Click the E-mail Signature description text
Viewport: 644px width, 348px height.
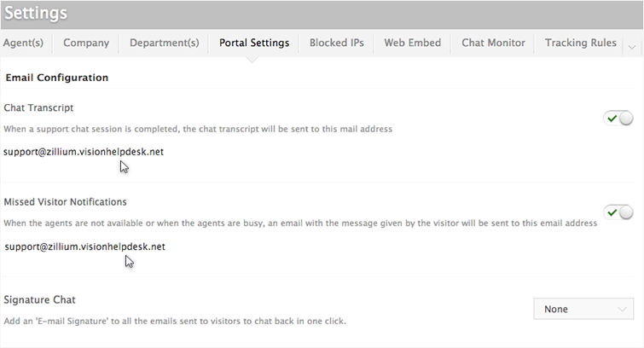tap(175, 322)
